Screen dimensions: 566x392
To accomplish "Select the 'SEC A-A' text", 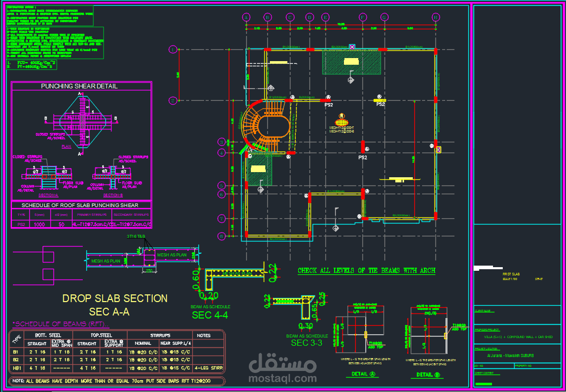I will (x=109, y=311).
